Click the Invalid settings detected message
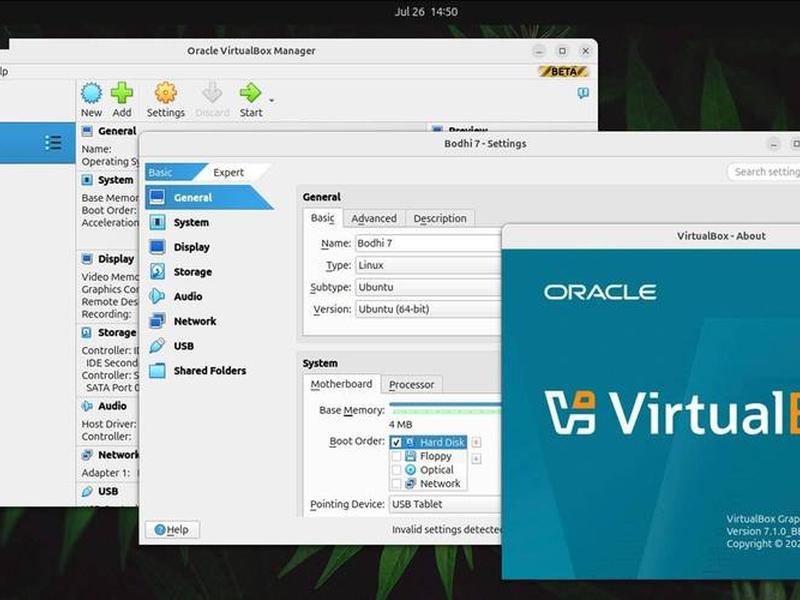 point(447,530)
